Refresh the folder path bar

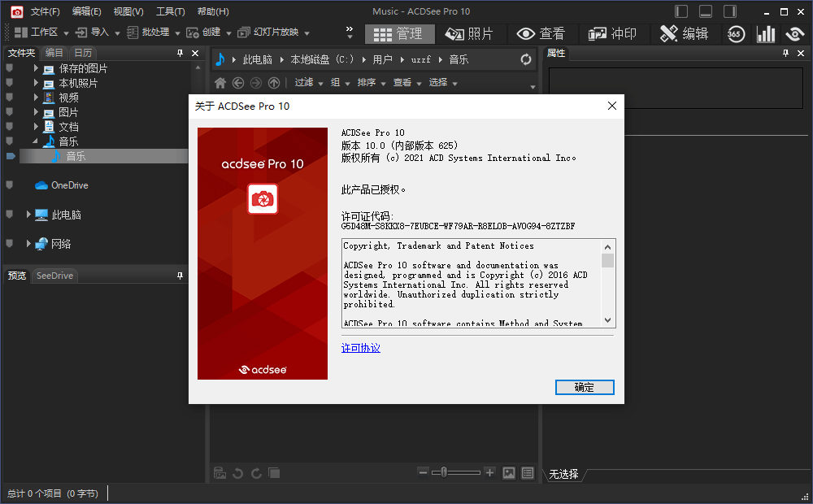tap(526, 59)
